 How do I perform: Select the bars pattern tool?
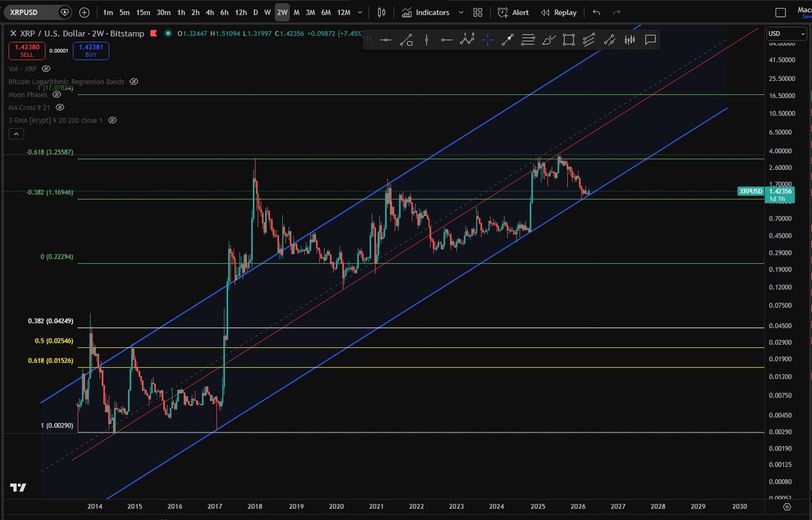pyautogui.click(x=630, y=40)
